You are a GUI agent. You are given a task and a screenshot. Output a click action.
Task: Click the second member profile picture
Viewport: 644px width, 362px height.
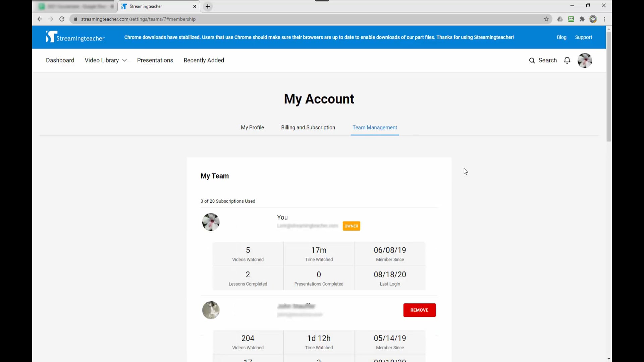pyautogui.click(x=211, y=309)
